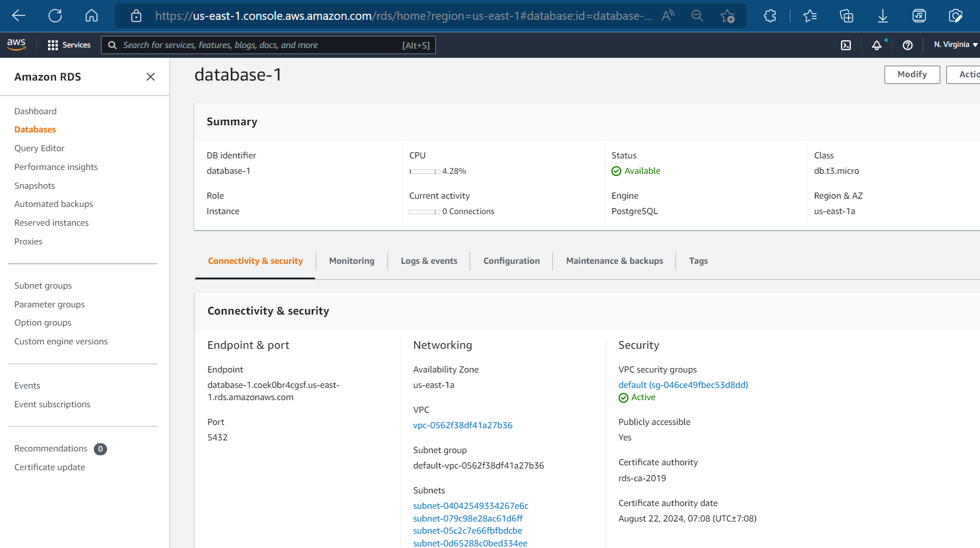View site info via the lock icon
The width and height of the screenshot is (980, 548).
point(136,16)
